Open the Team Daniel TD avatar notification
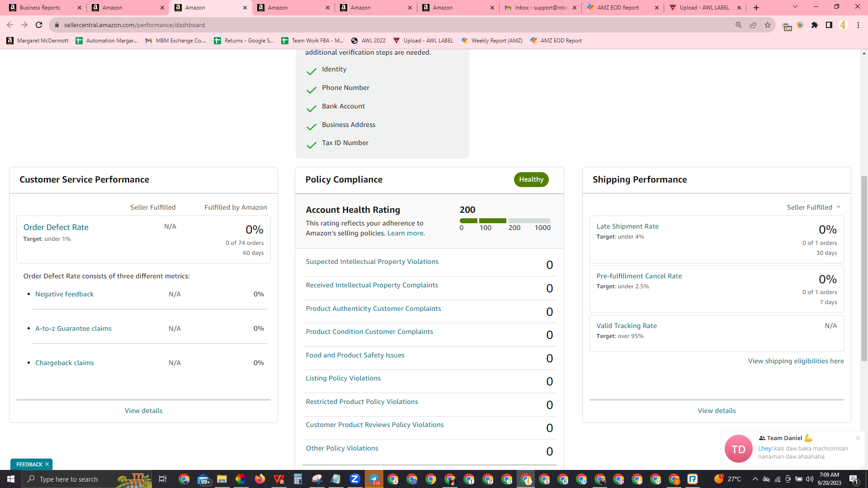 738,449
